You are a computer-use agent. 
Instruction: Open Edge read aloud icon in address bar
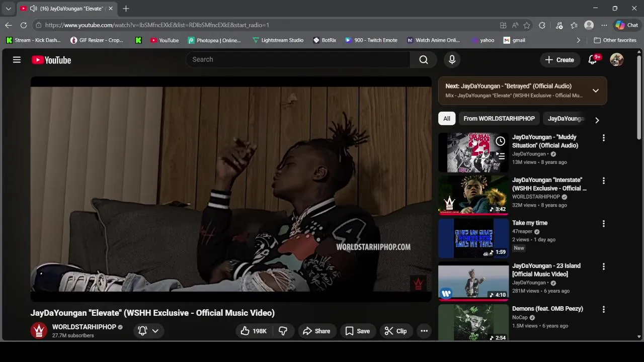515,25
